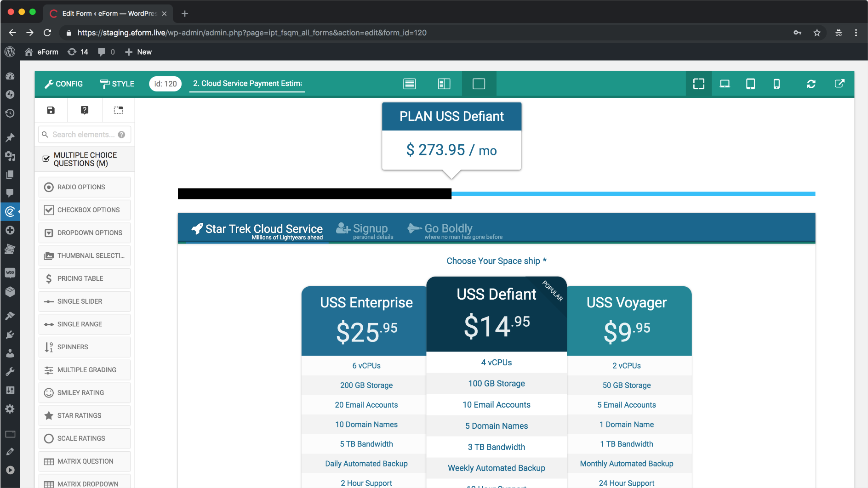This screenshot has height=488, width=868.
Task: Add a Smiley Rating element
Action: [x=85, y=393]
